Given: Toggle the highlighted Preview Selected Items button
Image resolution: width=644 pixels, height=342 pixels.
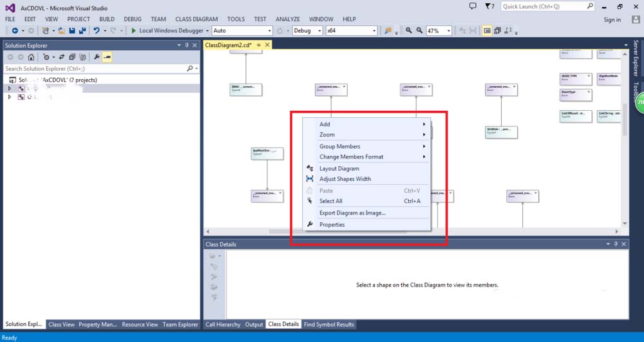Looking at the screenshot, I should [x=107, y=57].
